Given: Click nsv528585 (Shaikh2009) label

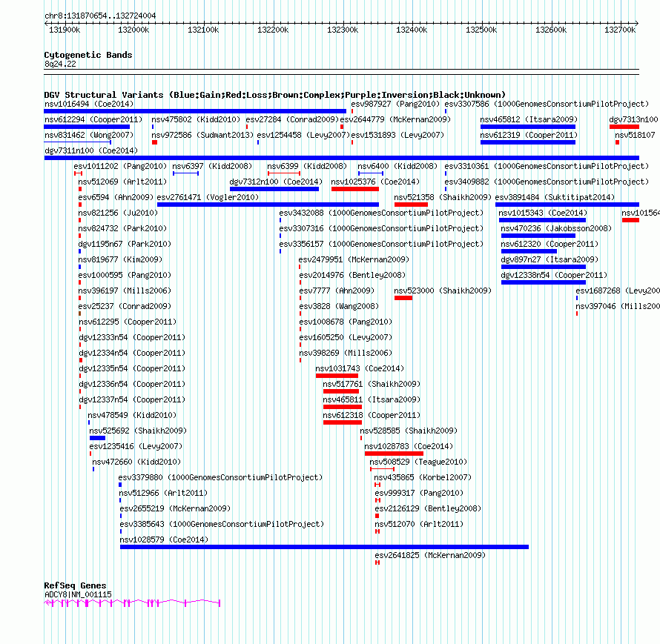Looking at the screenshot, I should point(409,431).
